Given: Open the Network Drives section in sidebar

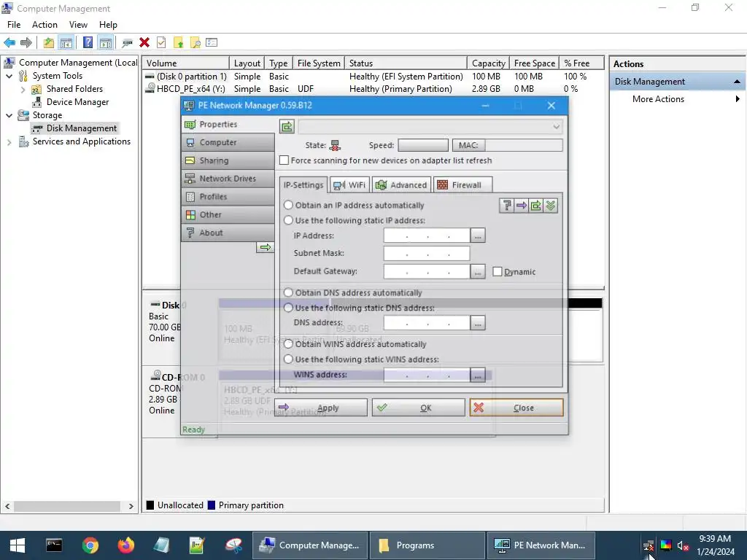Looking at the screenshot, I should click(x=228, y=179).
